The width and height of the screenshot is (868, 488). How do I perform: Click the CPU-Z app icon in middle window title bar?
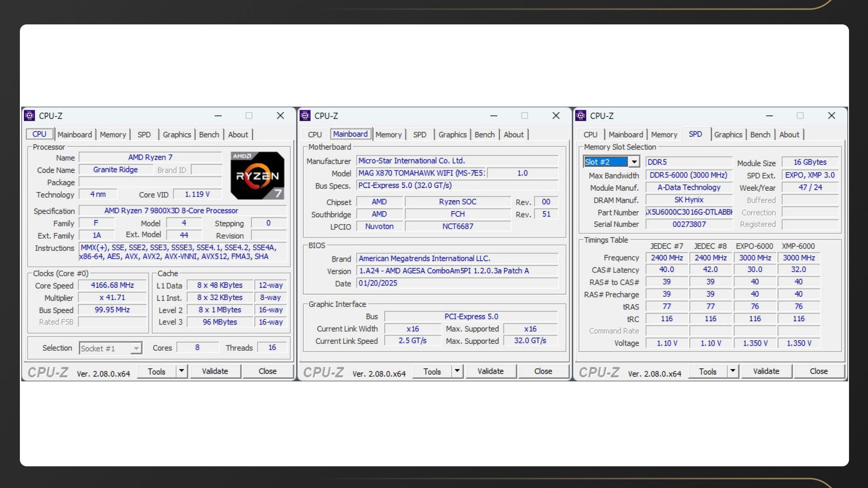click(x=305, y=116)
